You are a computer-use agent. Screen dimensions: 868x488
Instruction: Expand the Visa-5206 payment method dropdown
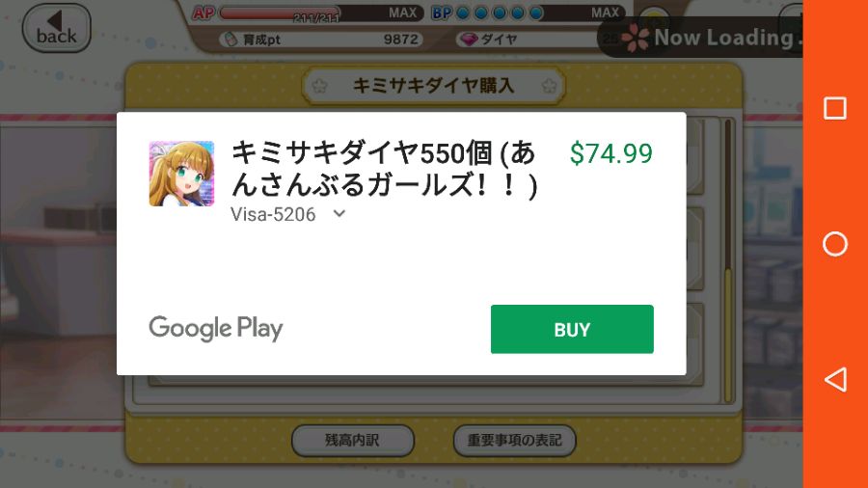[287, 214]
